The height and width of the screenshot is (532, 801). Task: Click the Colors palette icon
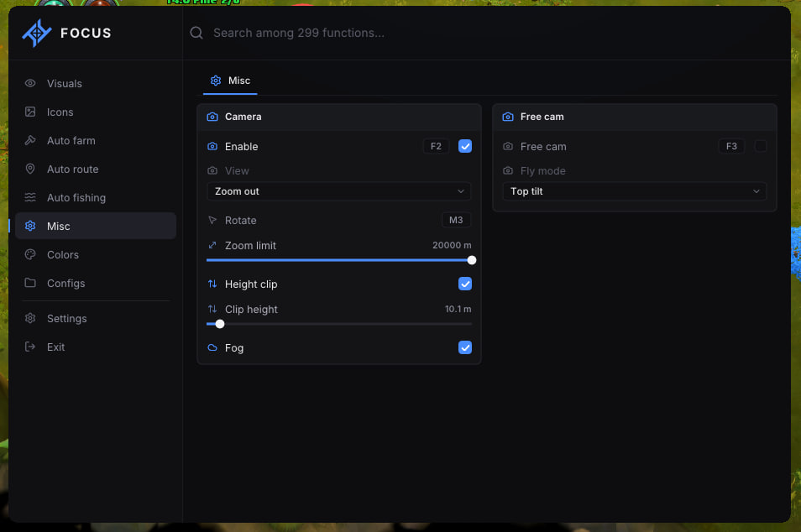pos(30,254)
